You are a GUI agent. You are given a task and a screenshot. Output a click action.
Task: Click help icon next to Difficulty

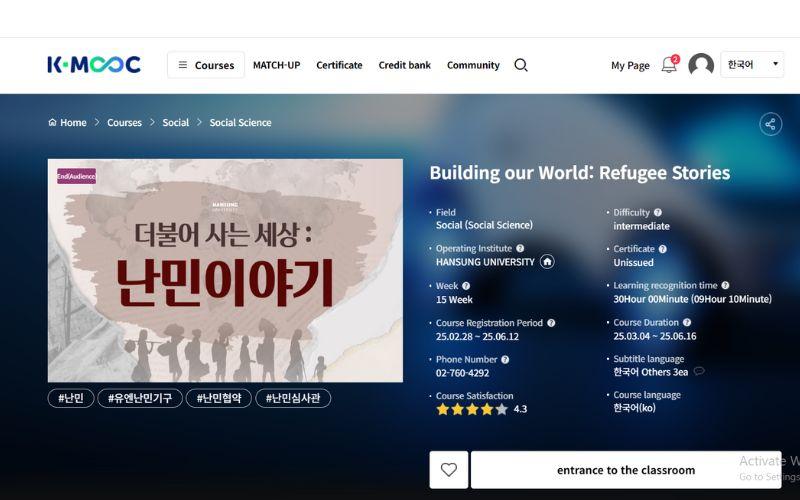658,212
